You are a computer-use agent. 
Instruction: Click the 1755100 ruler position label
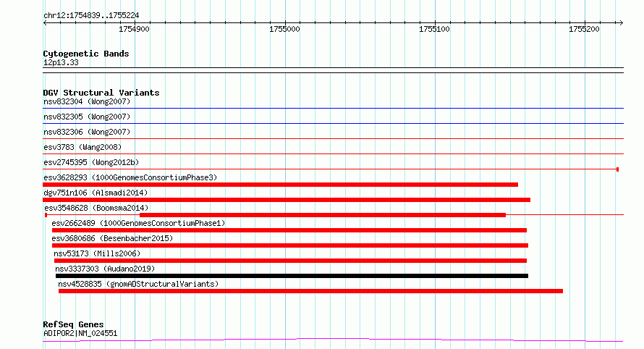pos(434,29)
